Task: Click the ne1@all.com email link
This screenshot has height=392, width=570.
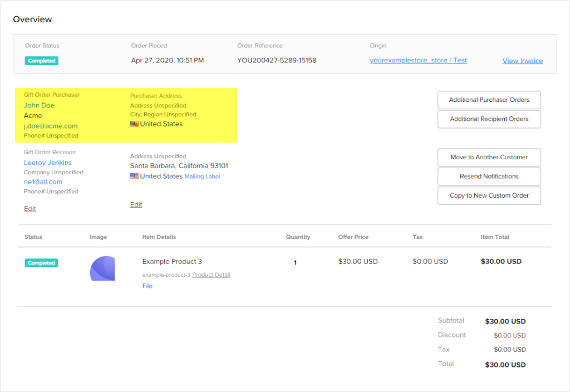Action: (43, 182)
